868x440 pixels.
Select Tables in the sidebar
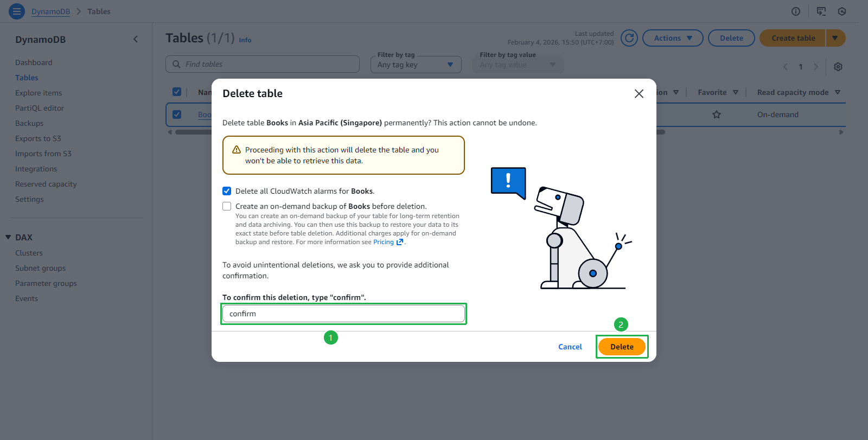pos(27,78)
